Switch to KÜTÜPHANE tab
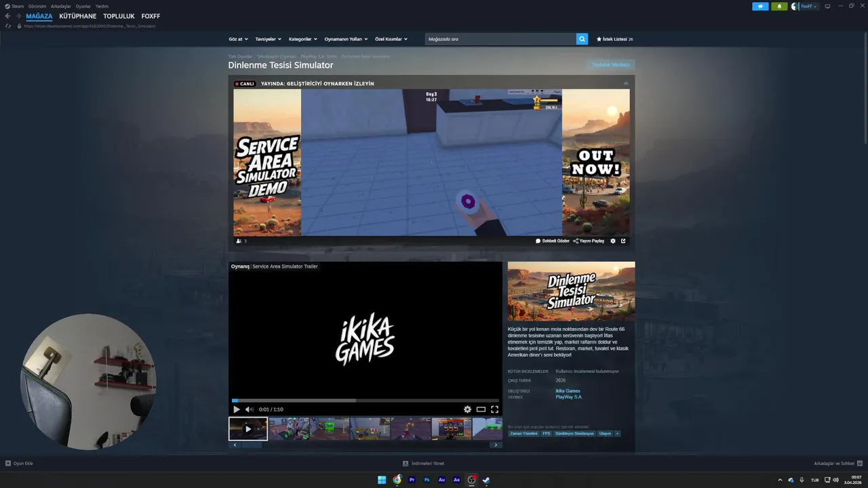The width and height of the screenshot is (868, 488). [78, 16]
